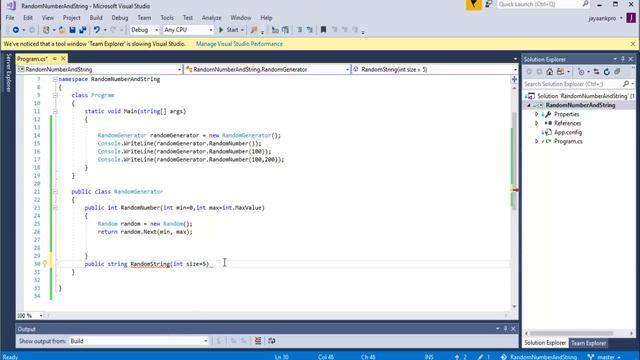Screen dimensions: 640x360
Task: Click the bookmark toolbar icon
Action: coord(323,30)
